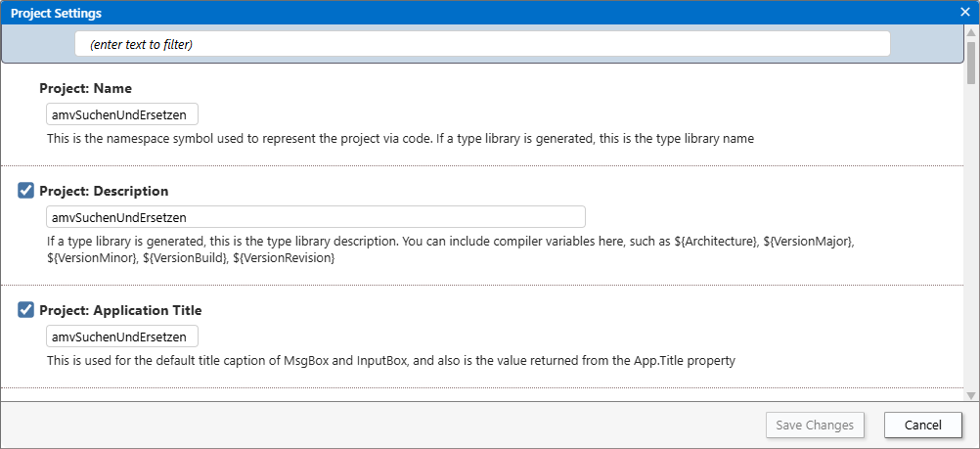Click the scrollbar up arrow

tap(970, 32)
